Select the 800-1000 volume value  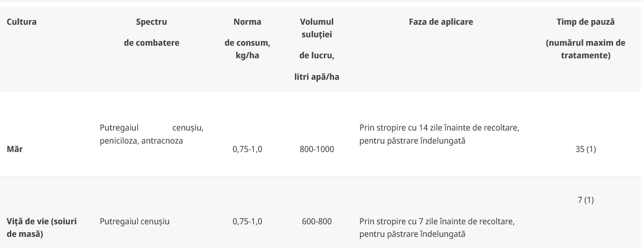pyautogui.click(x=317, y=150)
